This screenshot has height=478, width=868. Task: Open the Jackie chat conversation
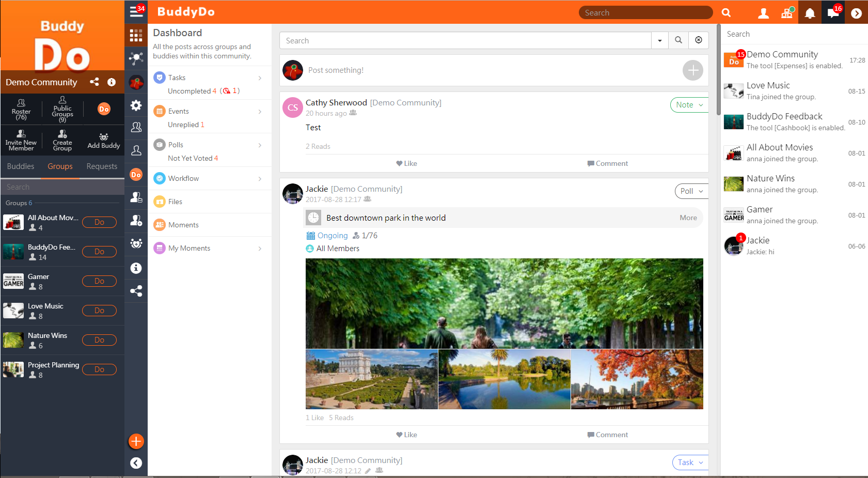[794, 246]
